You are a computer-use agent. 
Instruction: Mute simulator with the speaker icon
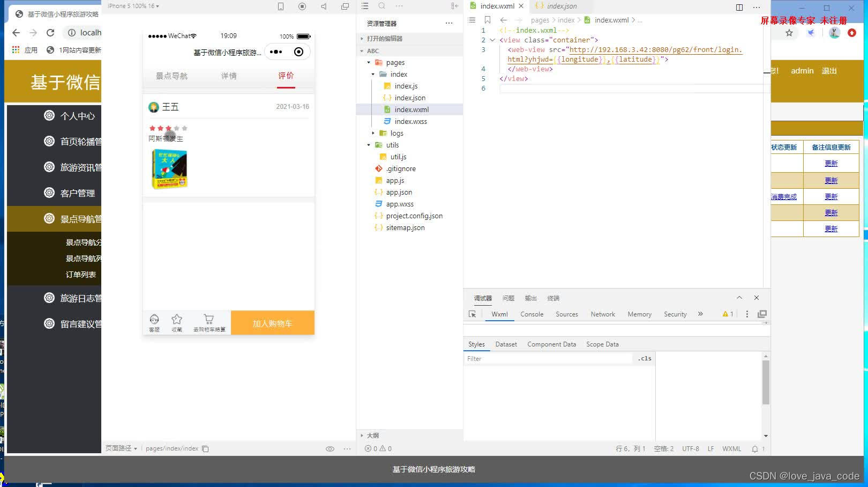pos(324,6)
